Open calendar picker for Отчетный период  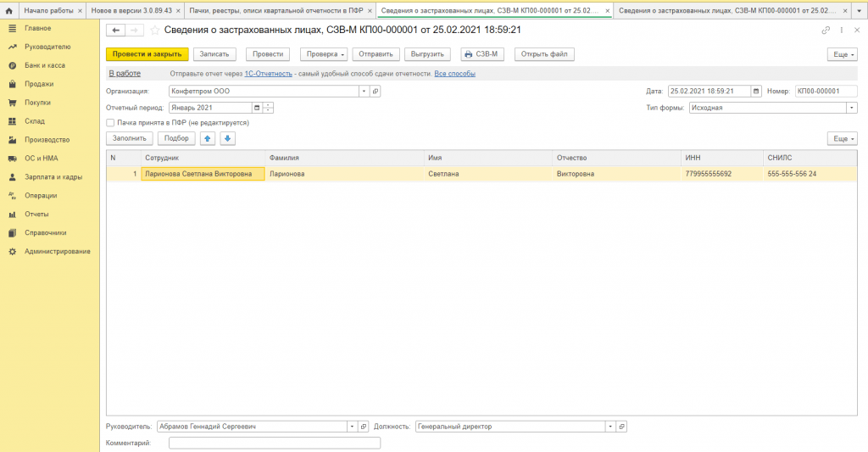click(x=256, y=108)
